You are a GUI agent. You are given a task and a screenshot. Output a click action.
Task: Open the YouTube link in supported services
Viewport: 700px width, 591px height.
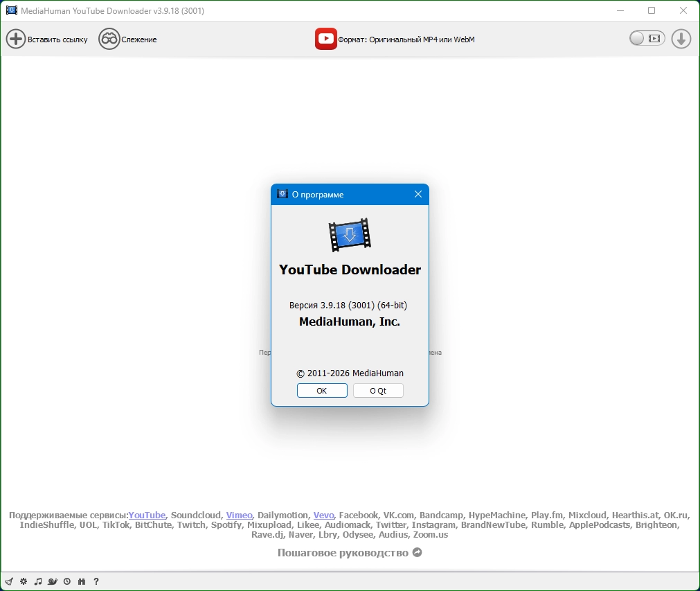coord(147,515)
